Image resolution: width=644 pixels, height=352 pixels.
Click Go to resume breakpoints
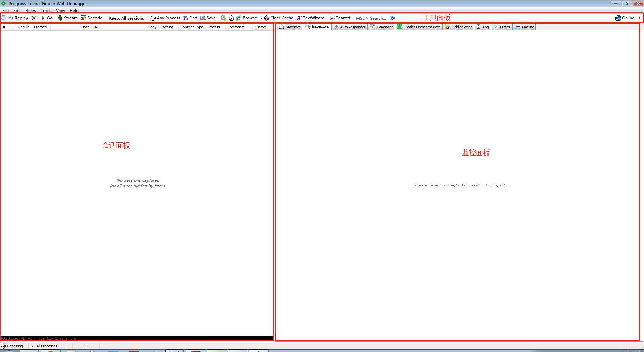(x=47, y=18)
